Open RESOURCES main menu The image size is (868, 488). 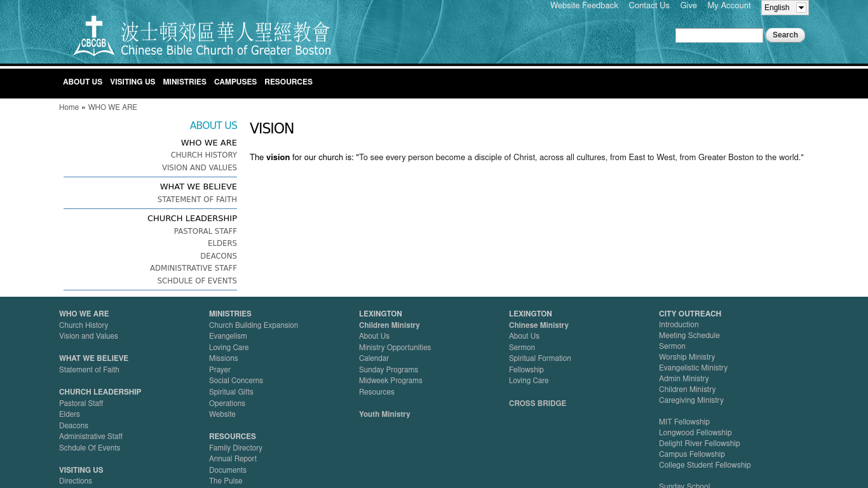288,82
